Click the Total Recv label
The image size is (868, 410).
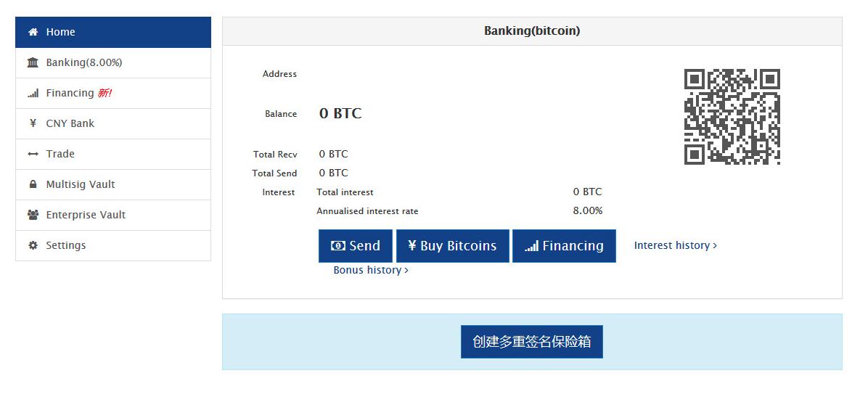click(275, 155)
